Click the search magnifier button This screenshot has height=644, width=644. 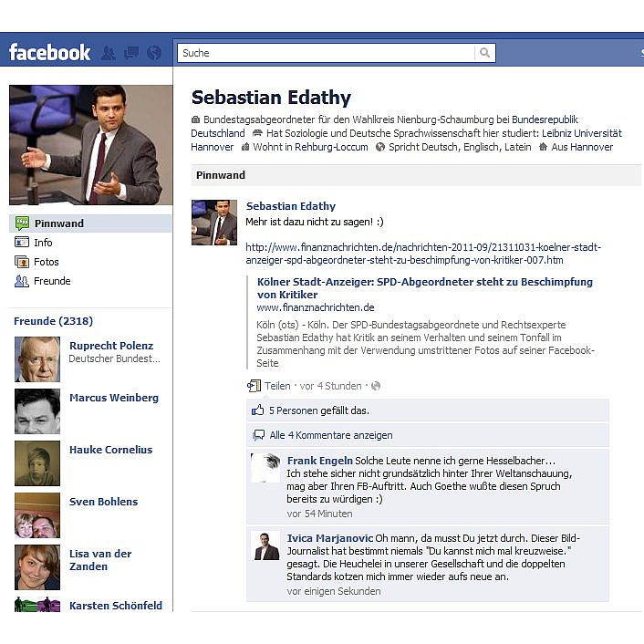(485, 53)
